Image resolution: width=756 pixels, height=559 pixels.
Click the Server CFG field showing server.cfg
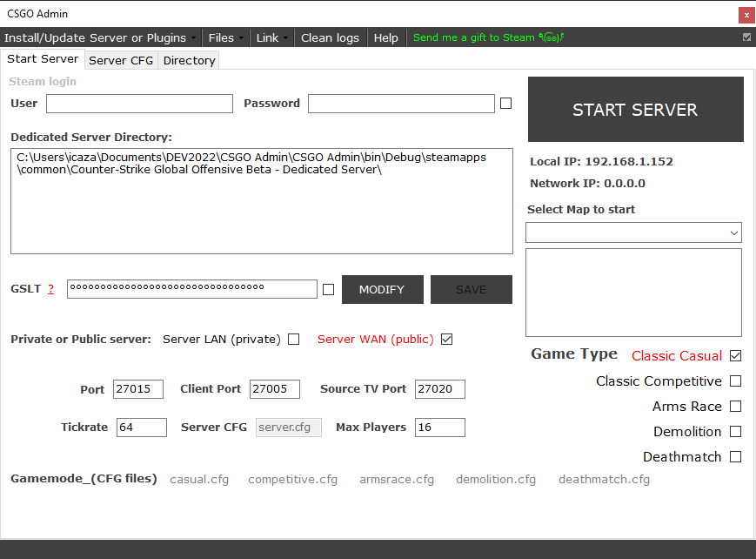(288, 428)
